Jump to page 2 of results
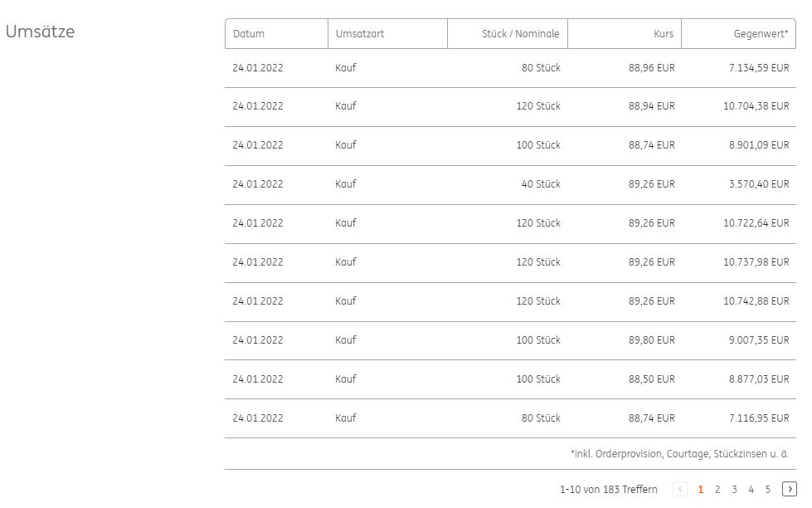Image resolution: width=812 pixels, height=508 pixels. 717,490
